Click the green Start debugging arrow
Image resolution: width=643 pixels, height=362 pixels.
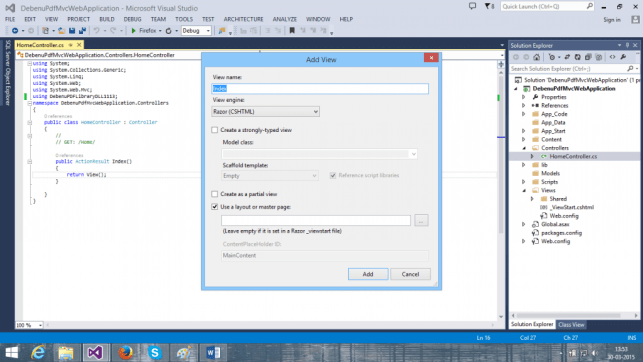[133, 31]
